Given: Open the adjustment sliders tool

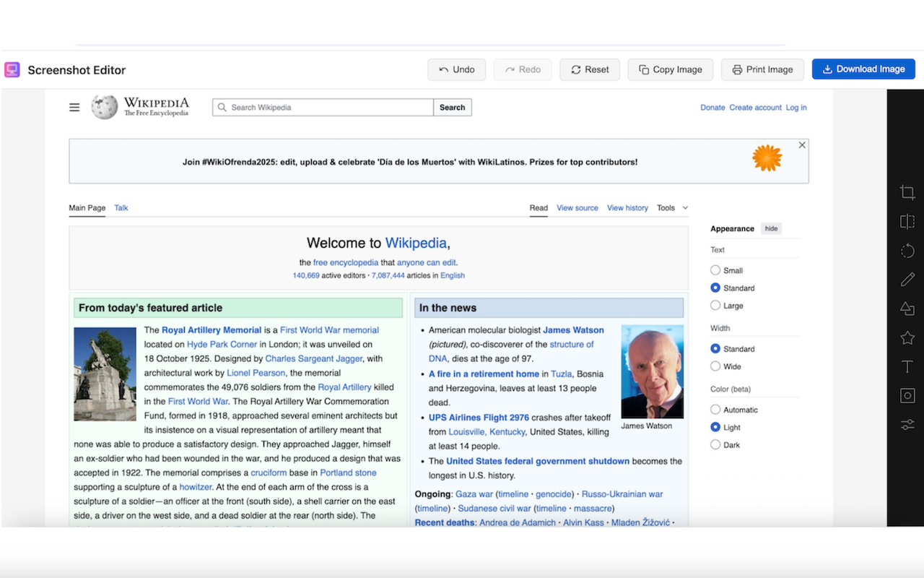Looking at the screenshot, I should 907,425.
